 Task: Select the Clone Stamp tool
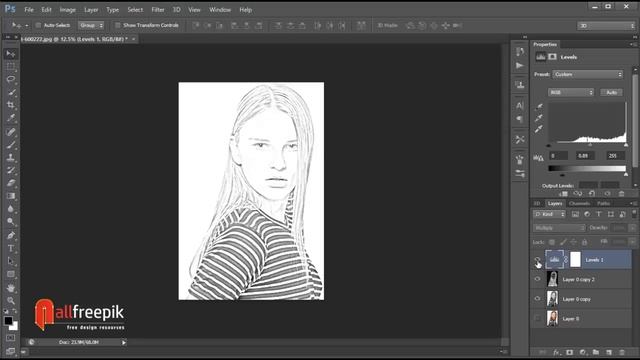[x=11, y=157]
